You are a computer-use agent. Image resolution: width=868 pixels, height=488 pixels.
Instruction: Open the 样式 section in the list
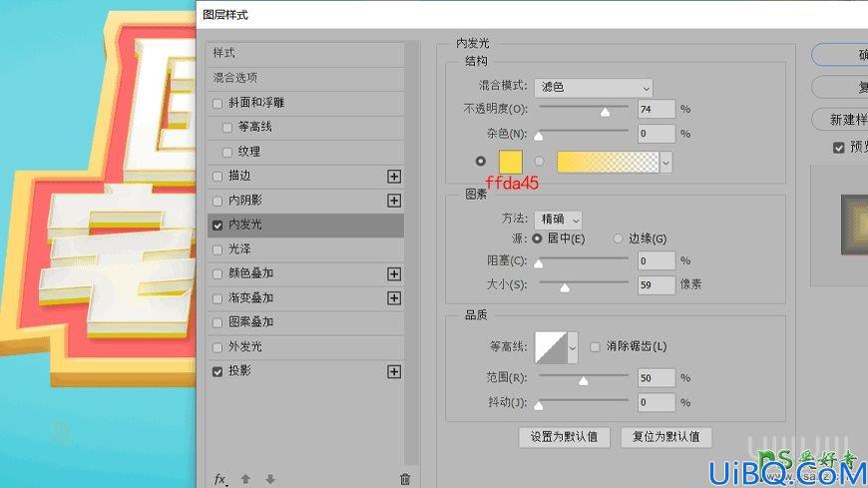pos(305,54)
